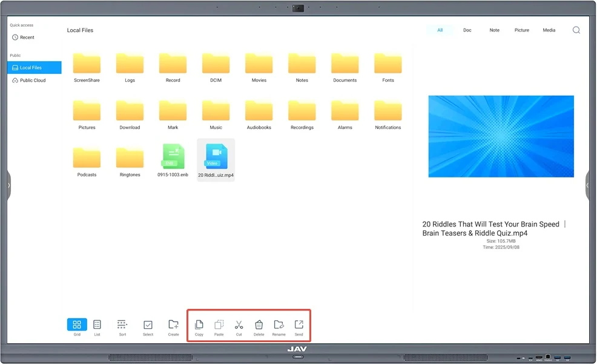
Task: Open the Sort options
Action: (x=122, y=324)
